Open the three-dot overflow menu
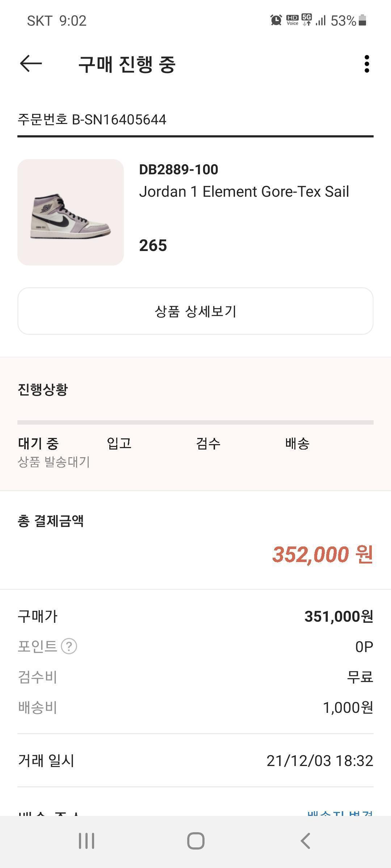 (x=367, y=64)
